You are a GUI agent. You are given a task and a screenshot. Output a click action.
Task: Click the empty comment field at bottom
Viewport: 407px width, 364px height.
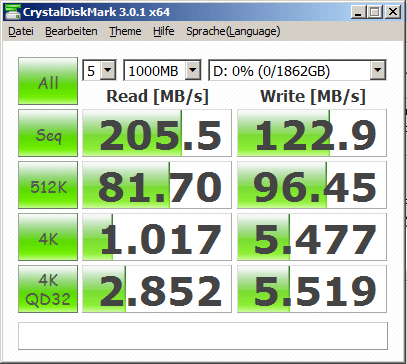point(203,336)
